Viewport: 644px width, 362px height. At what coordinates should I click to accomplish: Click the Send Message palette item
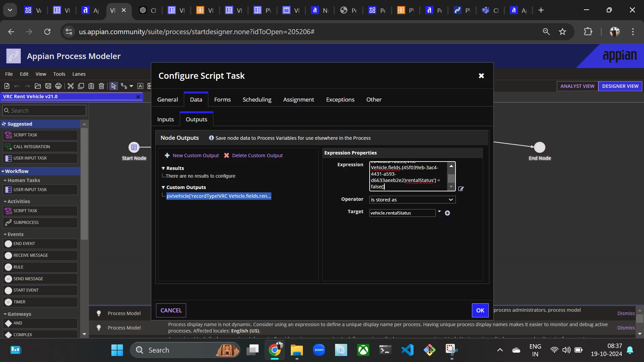point(40,279)
